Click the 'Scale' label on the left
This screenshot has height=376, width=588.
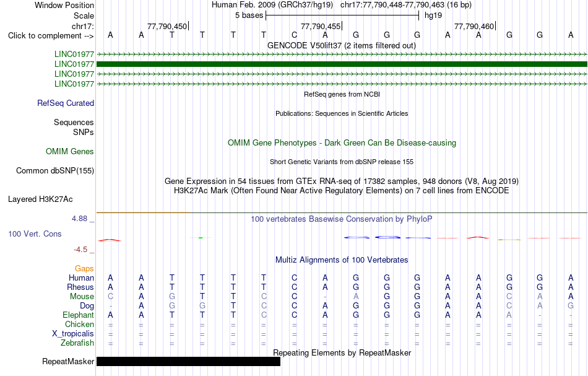[84, 15]
